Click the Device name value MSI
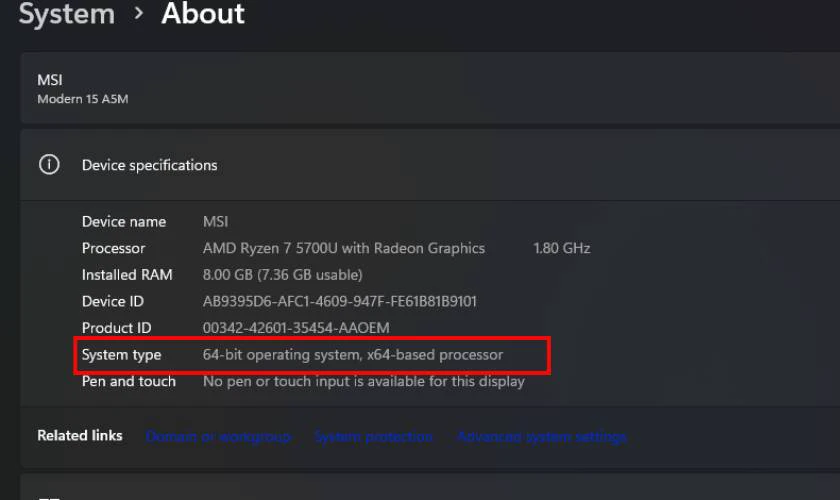840x500 pixels. point(215,221)
